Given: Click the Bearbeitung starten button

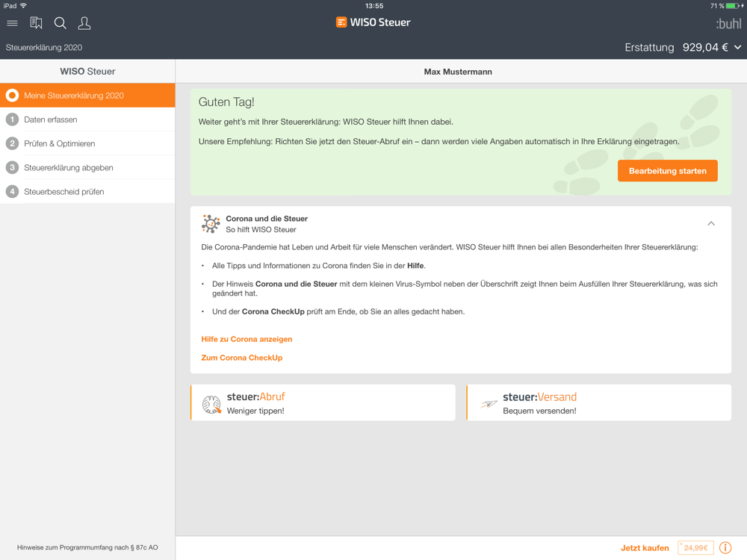Looking at the screenshot, I should pos(667,171).
